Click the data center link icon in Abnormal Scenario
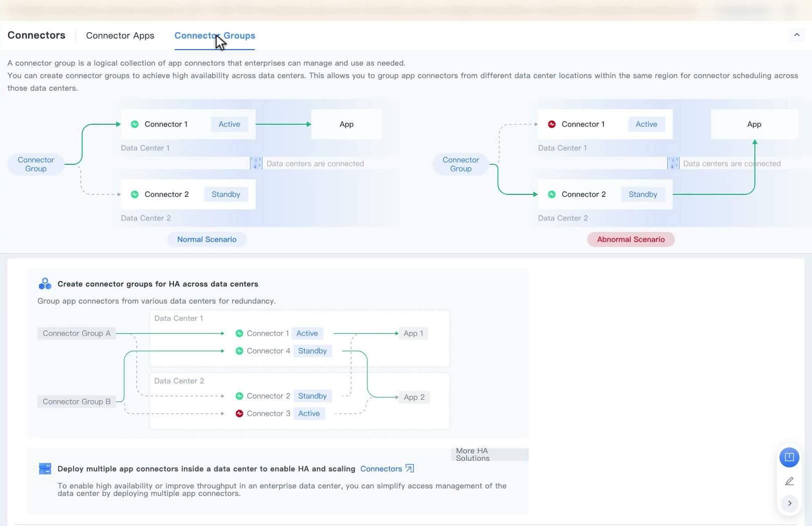812x526 pixels. click(x=673, y=163)
